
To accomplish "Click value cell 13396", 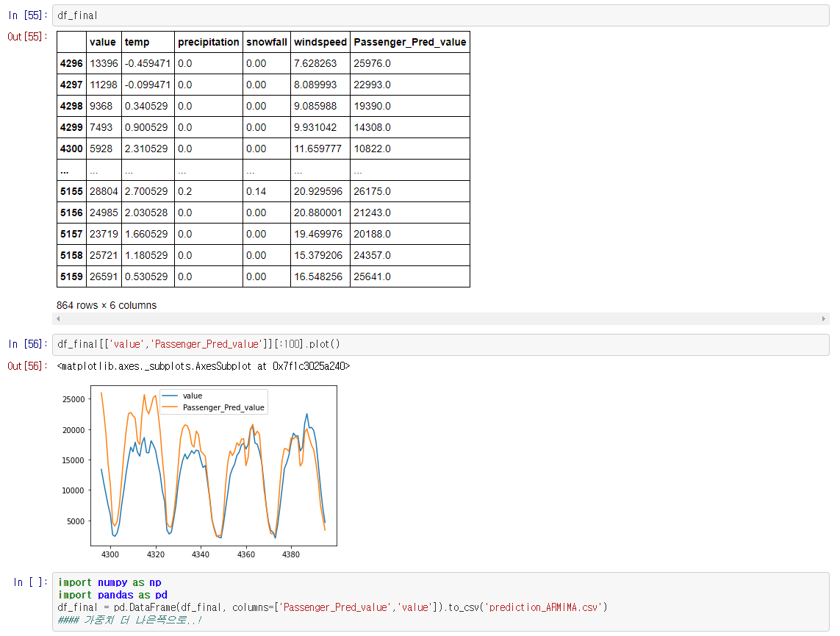I will click(x=104, y=64).
